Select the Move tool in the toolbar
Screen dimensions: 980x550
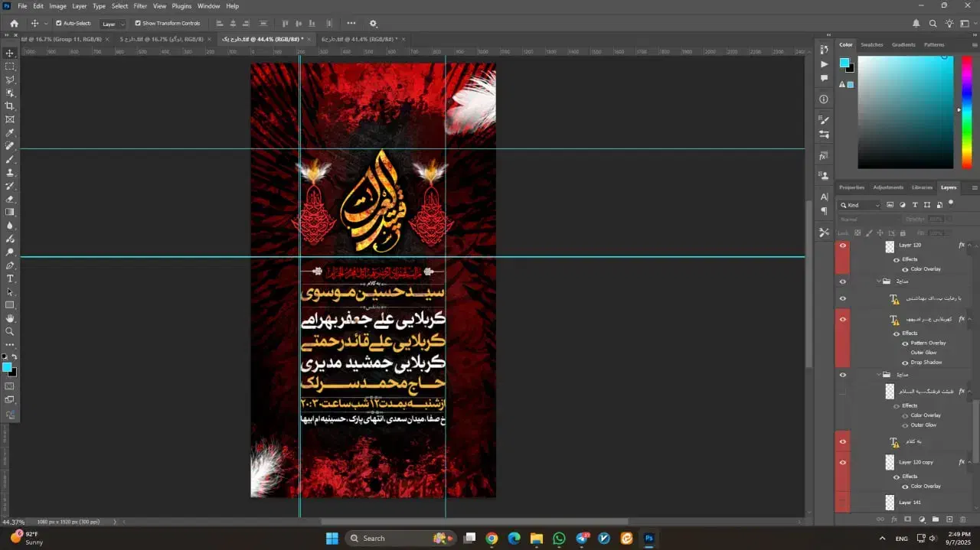[9, 54]
